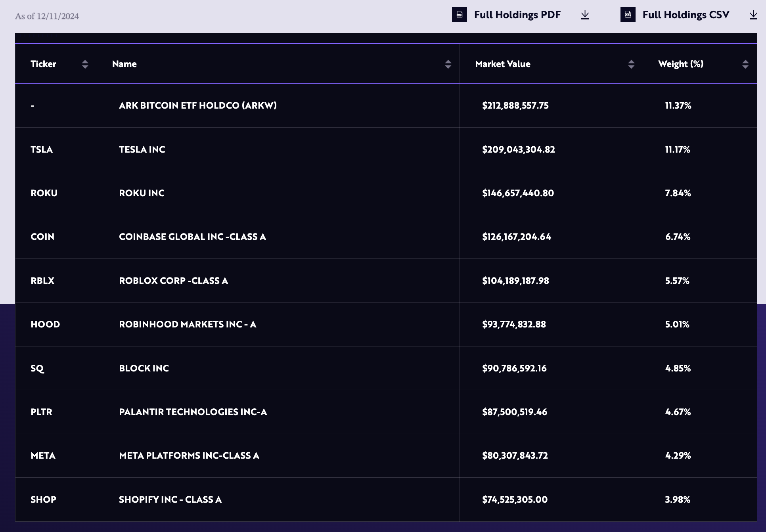
Task: Sort the table by Name column
Action: click(x=448, y=64)
